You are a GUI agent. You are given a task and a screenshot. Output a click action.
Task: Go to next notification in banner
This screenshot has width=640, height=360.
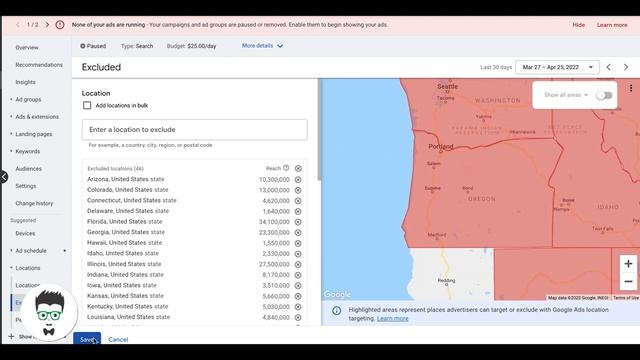click(x=47, y=25)
